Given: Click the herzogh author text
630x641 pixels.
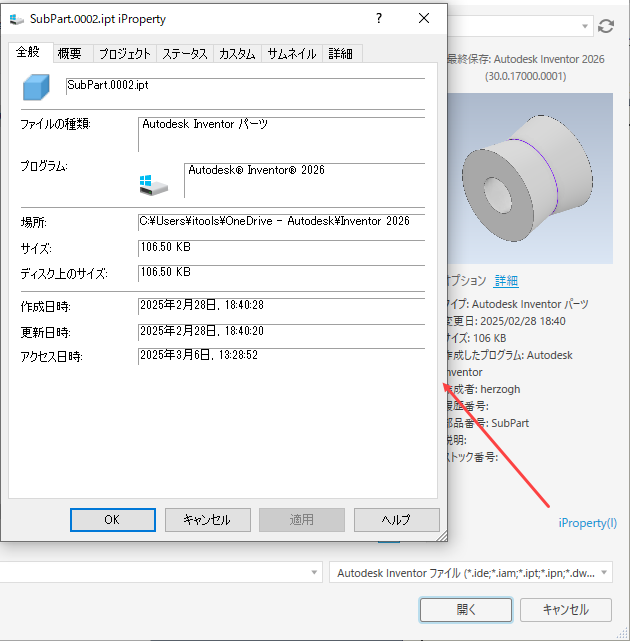Looking at the screenshot, I should [500, 389].
